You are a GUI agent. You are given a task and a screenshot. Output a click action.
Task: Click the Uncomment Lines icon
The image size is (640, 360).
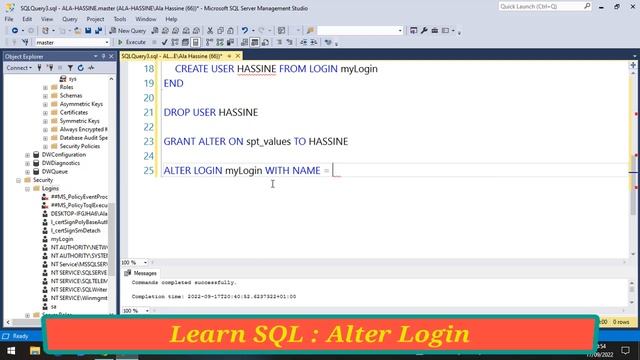(290, 42)
